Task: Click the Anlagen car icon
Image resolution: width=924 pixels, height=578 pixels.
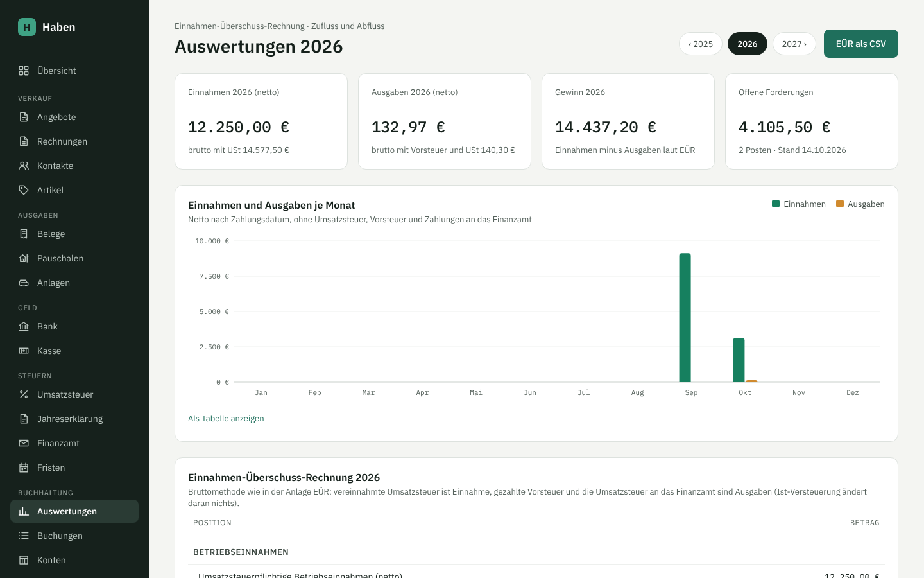Action: pyautogui.click(x=24, y=283)
